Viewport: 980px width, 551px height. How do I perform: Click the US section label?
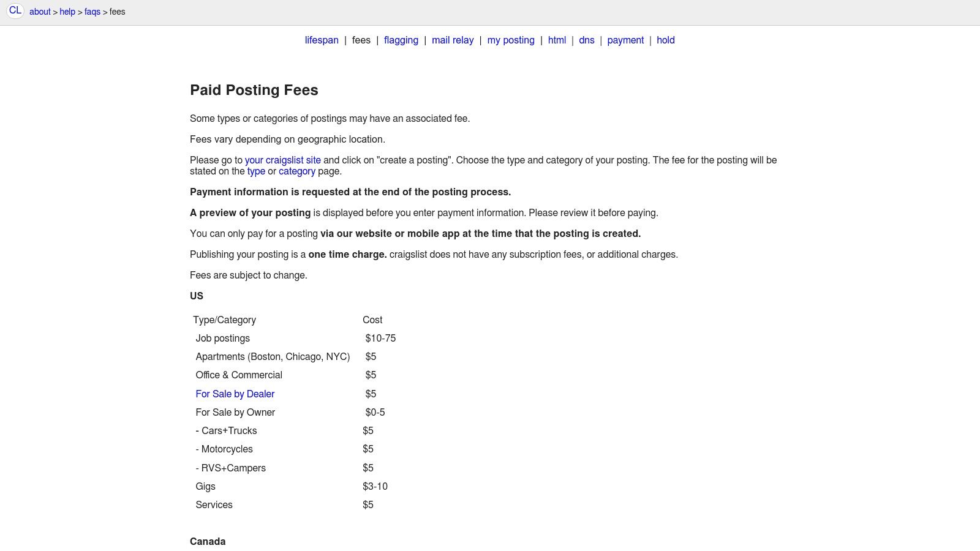pyautogui.click(x=196, y=296)
